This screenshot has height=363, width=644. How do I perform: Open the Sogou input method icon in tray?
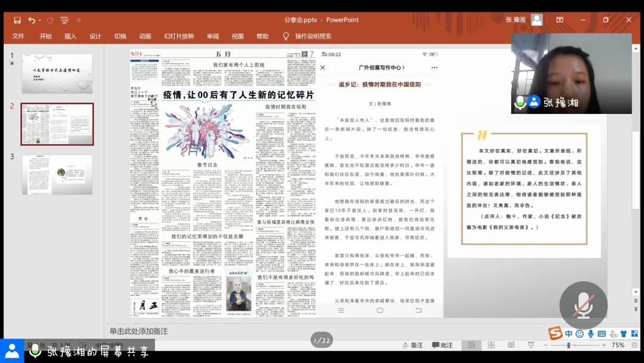[555, 333]
